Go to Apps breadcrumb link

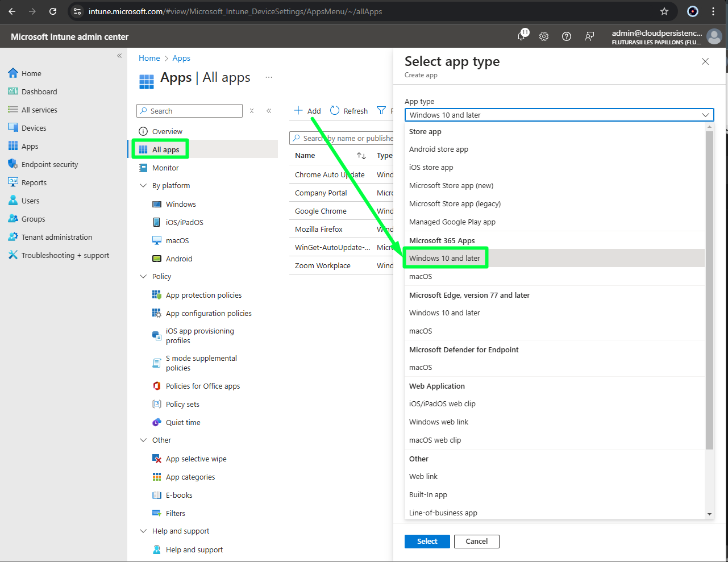[181, 58]
